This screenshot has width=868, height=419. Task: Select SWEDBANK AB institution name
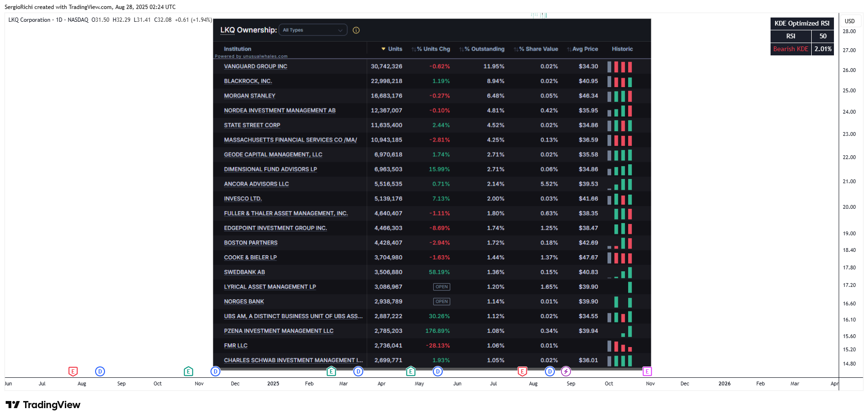coord(244,272)
